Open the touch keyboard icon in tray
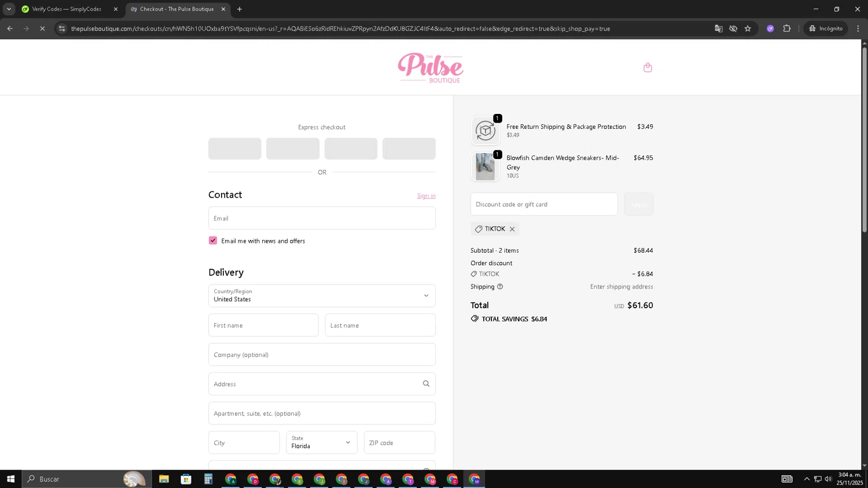The image size is (868, 488). (787, 479)
